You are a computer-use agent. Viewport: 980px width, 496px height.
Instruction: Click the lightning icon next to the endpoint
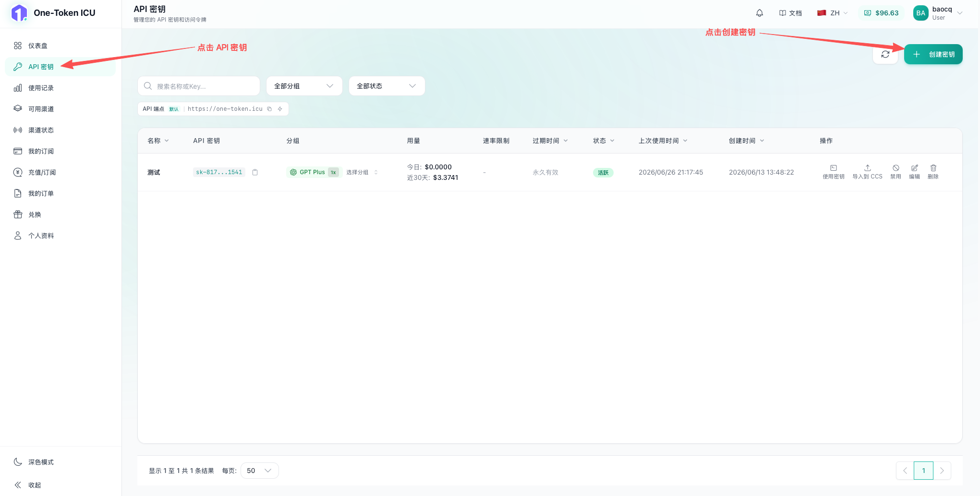[280, 109]
